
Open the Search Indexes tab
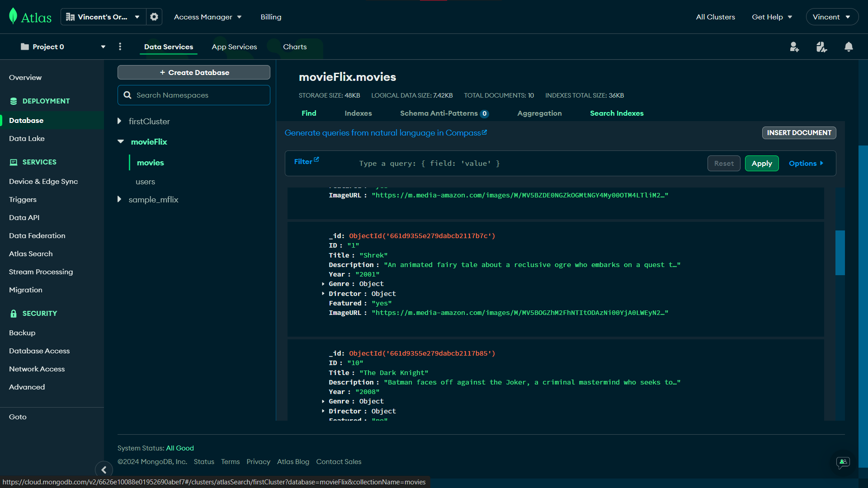tap(617, 113)
